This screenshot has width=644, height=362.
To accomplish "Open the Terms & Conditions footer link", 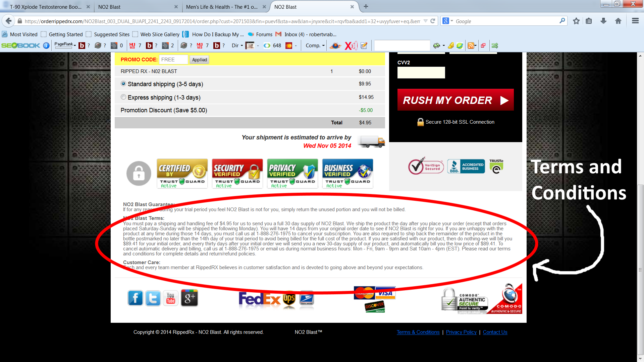I will click(418, 332).
